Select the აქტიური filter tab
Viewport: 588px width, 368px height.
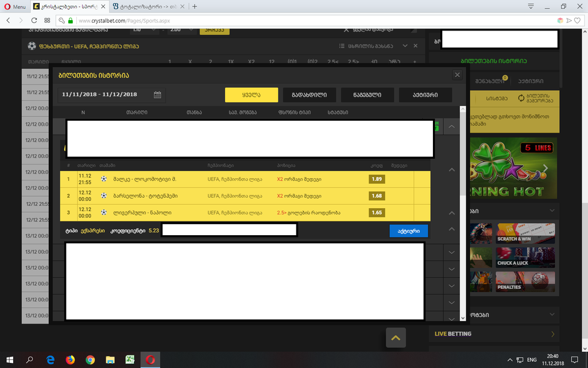pyautogui.click(x=425, y=95)
